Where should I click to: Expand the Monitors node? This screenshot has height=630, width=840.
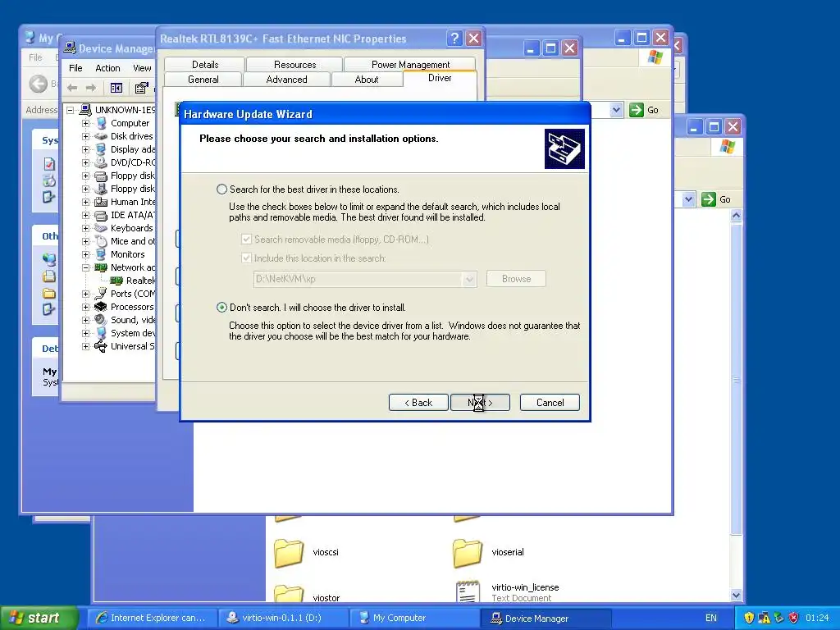click(x=85, y=254)
